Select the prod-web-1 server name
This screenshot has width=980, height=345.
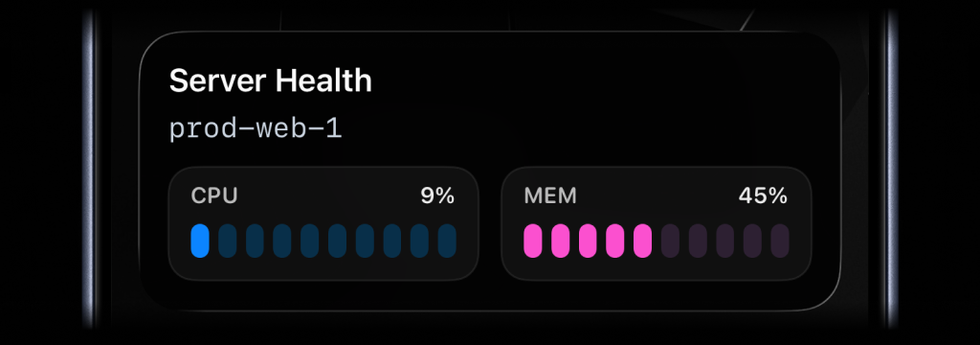(255, 129)
